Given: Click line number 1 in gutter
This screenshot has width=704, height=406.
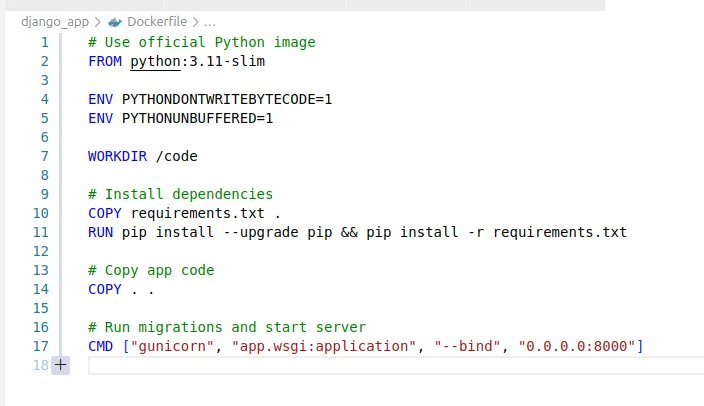Looking at the screenshot, I should point(44,43).
